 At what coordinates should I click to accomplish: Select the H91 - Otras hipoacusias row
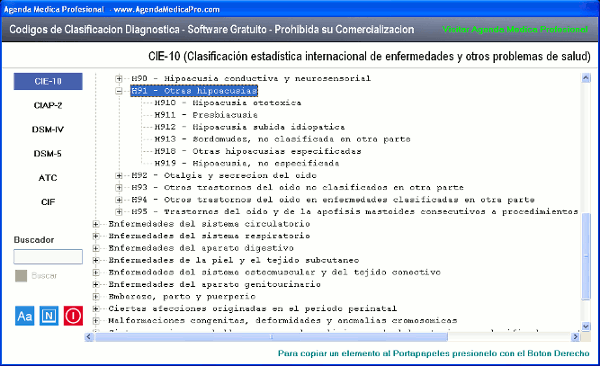point(194,91)
